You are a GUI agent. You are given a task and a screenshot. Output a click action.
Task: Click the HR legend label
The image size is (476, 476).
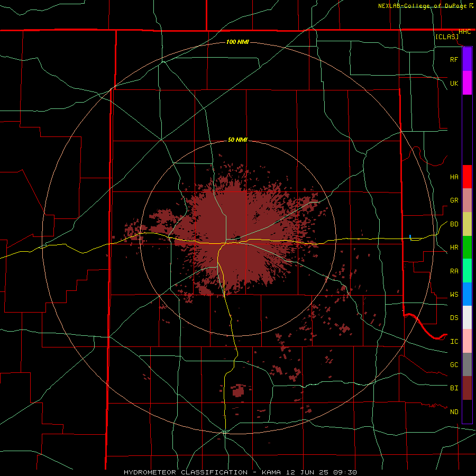click(454, 248)
